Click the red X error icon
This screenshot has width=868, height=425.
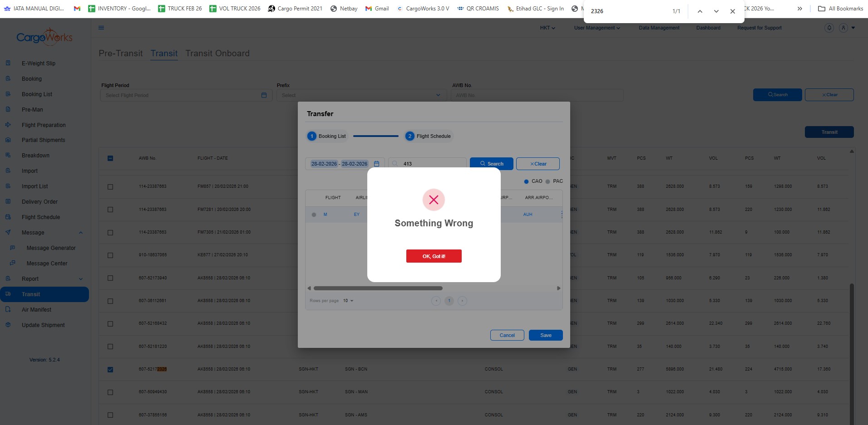point(434,200)
